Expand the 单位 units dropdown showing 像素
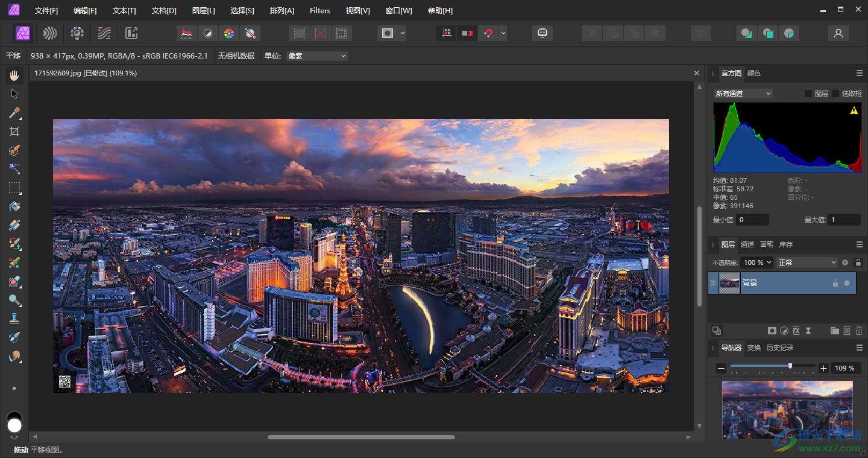868x458 pixels. (x=317, y=56)
